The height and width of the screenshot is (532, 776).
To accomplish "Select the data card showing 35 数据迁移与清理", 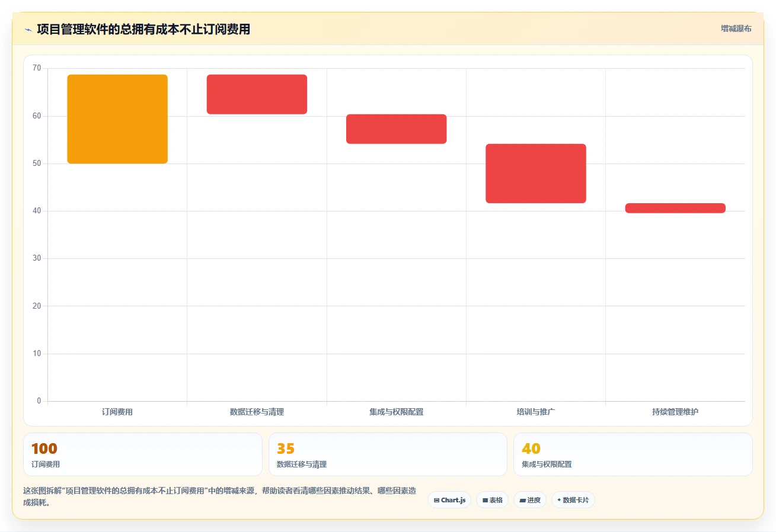I will click(x=388, y=454).
